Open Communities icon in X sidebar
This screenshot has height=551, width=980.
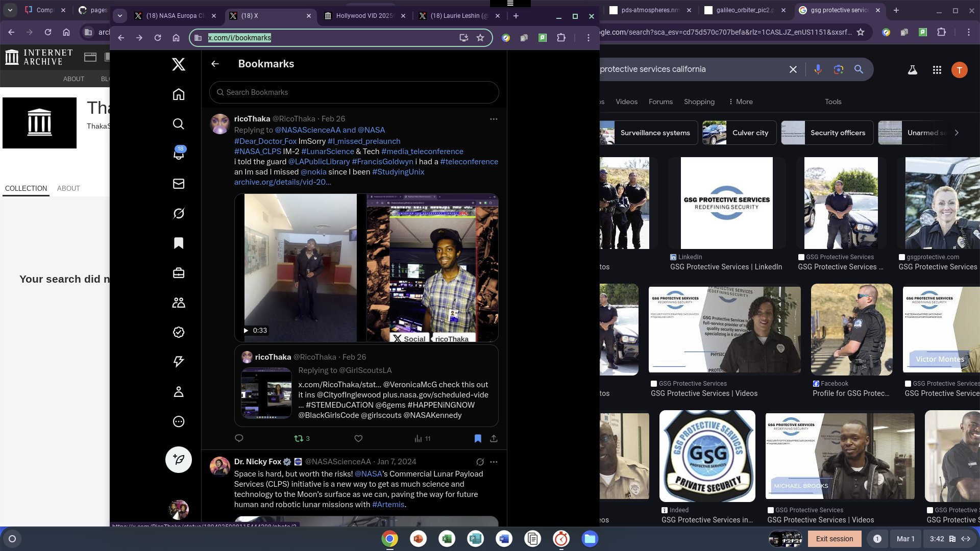click(178, 303)
